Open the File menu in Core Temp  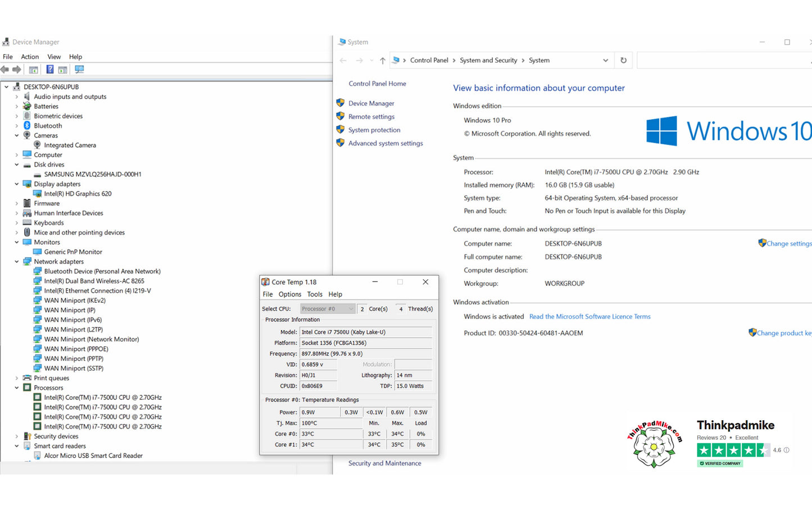pos(268,294)
